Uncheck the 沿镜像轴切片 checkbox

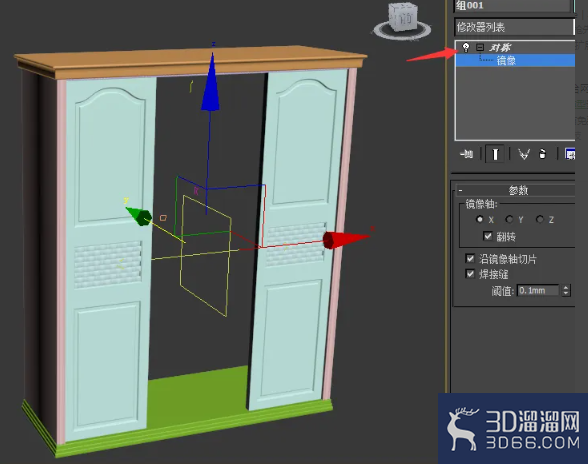click(470, 258)
